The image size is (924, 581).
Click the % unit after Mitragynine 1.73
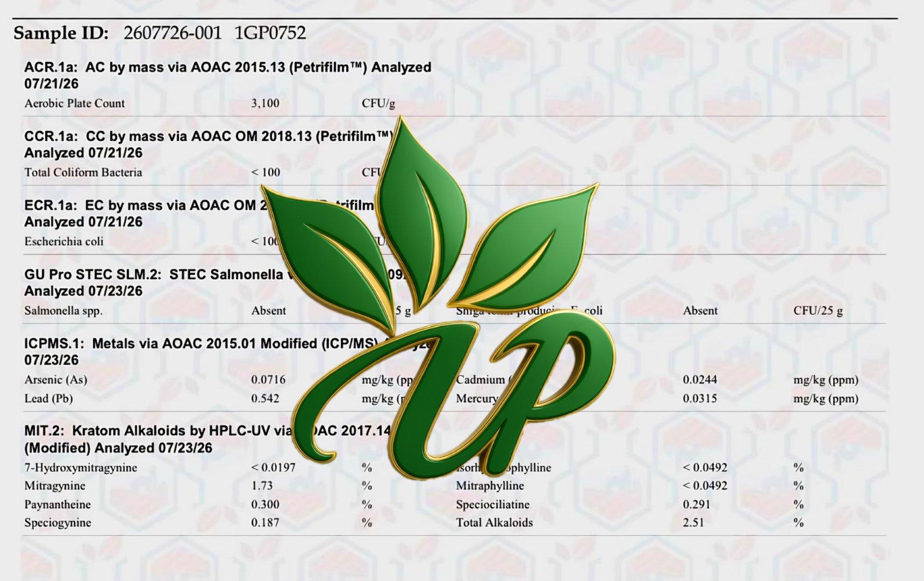click(367, 485)
